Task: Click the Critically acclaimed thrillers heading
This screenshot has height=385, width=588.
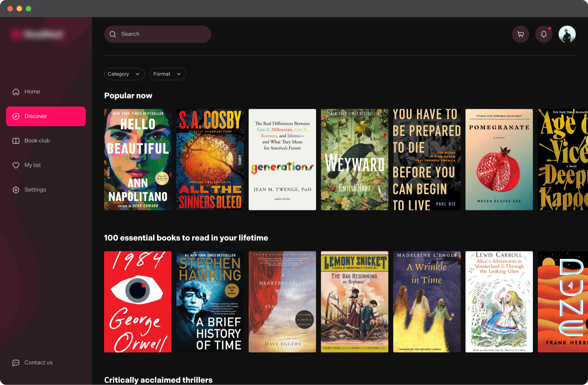Action: point(158,380)
